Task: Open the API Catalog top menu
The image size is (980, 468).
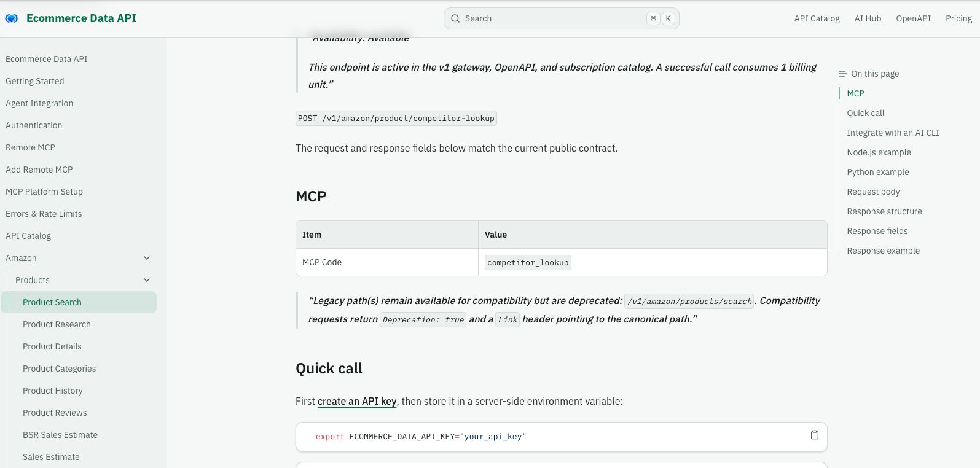Action: pos(817,18)
